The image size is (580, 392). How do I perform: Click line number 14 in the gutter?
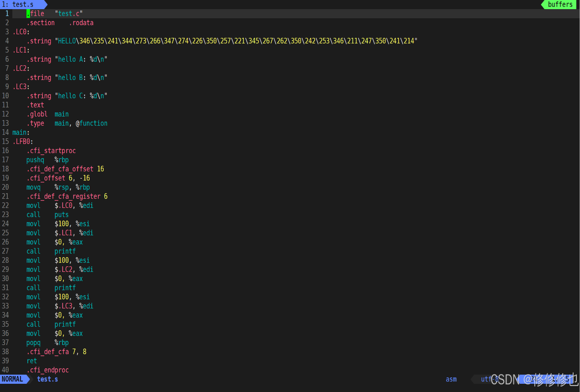[5, 132]
